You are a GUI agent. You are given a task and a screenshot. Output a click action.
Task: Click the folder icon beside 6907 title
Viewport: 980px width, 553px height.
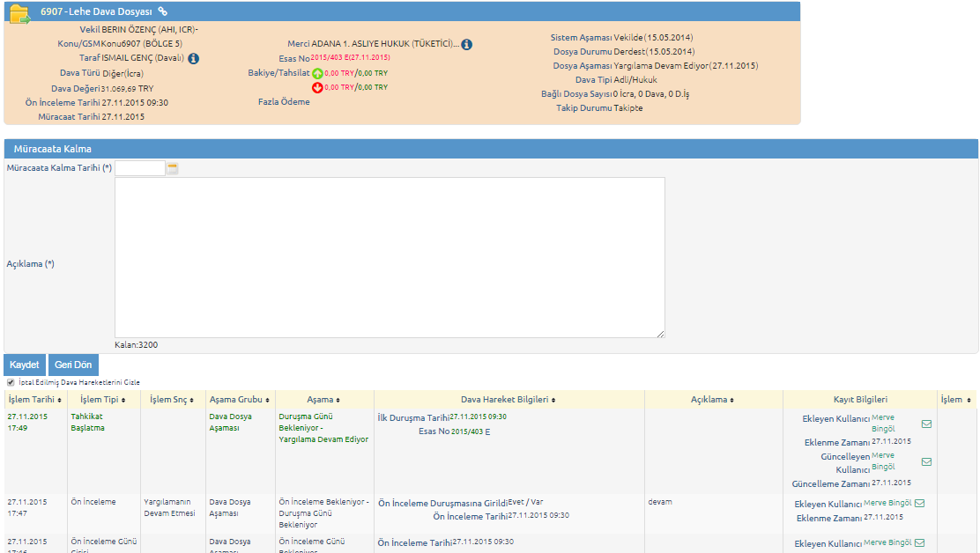(x=20, y=14)
